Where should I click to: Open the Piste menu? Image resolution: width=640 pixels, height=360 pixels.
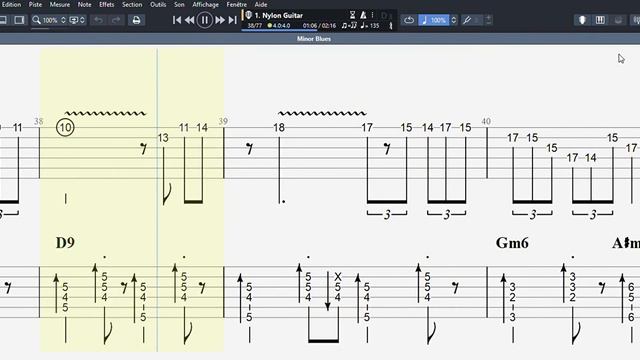pos(35,4)
